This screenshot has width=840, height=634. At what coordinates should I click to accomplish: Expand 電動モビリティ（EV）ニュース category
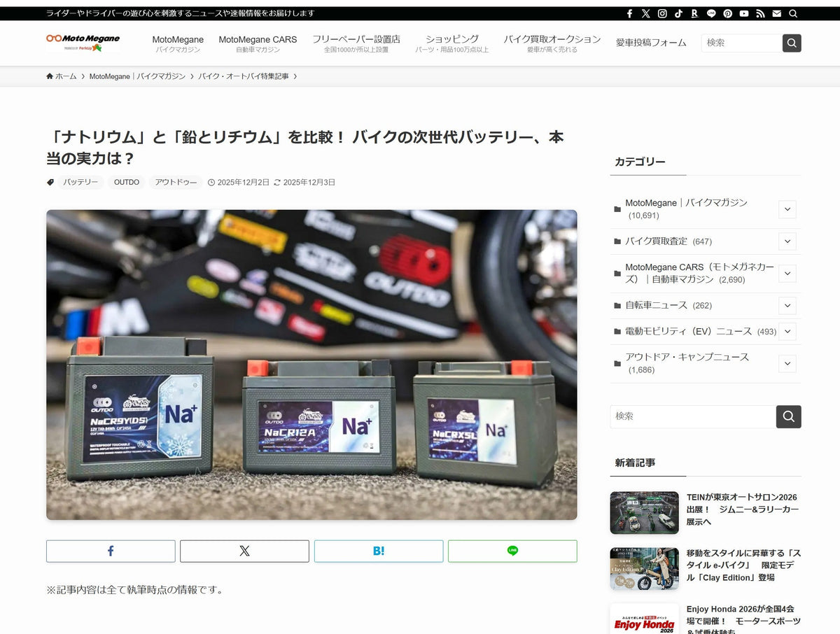tap(787, 332)
